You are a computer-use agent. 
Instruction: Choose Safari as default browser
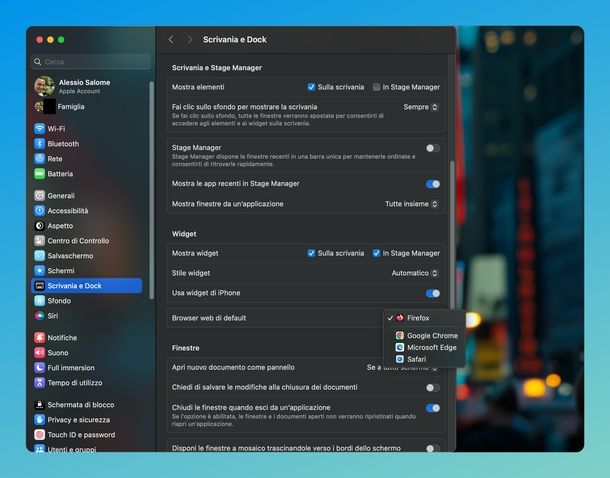[424, 359]
